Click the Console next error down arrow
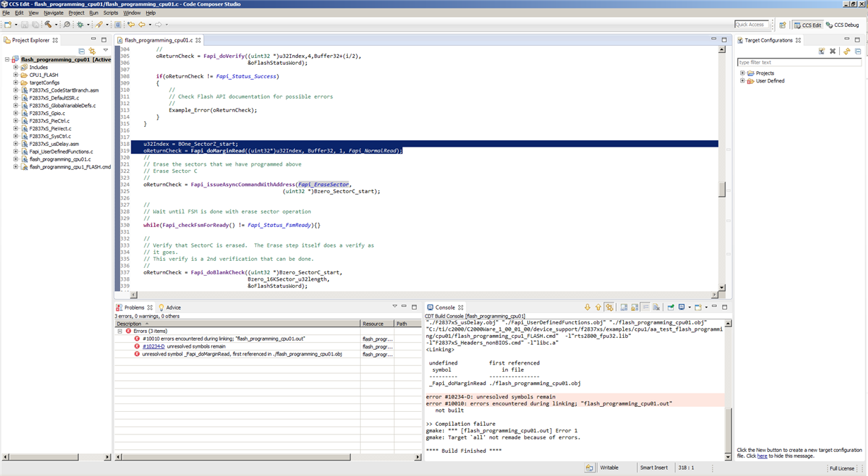Image resolution: width=868 pixels, height=476 pixels. (587, 307)
